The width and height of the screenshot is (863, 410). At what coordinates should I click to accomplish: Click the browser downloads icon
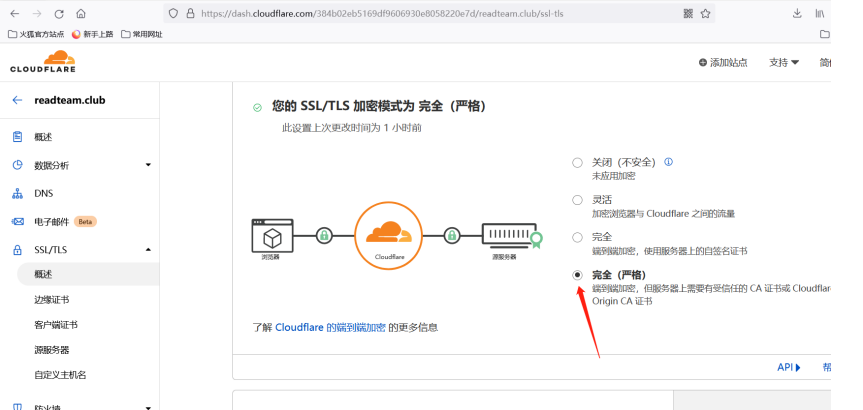[797, 14]
